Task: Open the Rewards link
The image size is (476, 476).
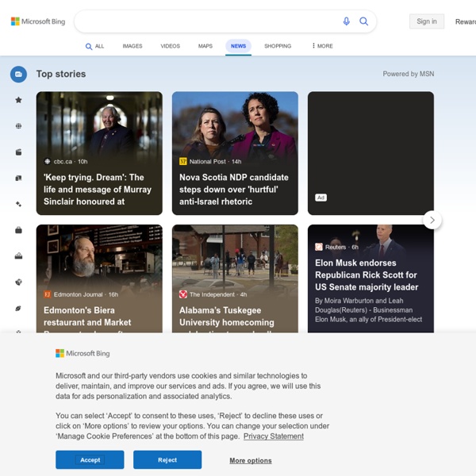Action: 466,21
